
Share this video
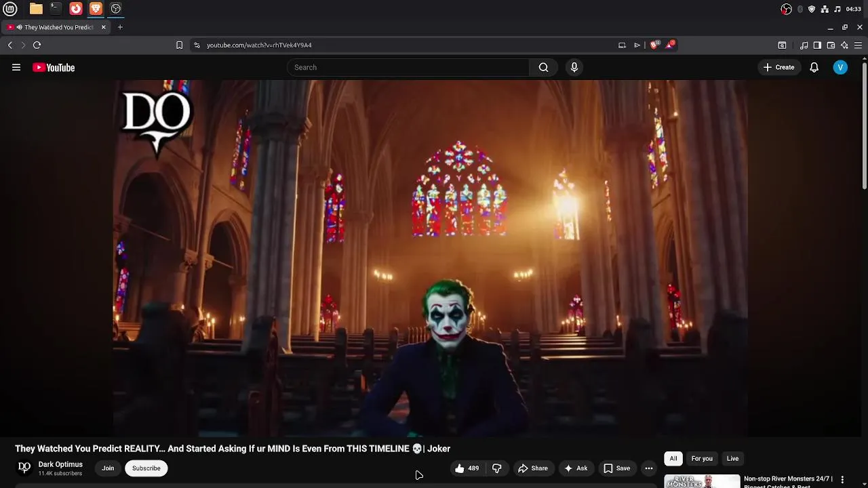[532, 468]
